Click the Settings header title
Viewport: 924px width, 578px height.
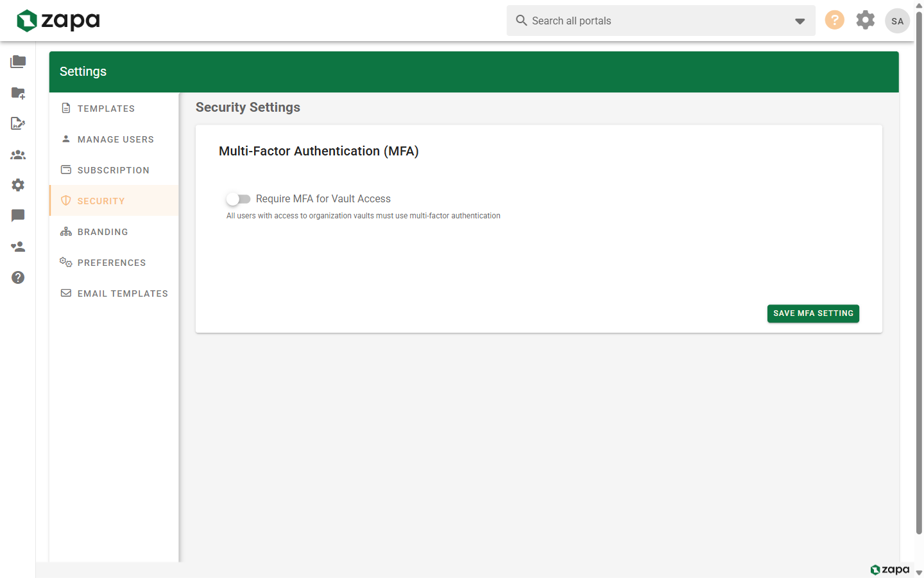[x=83, y=71]
